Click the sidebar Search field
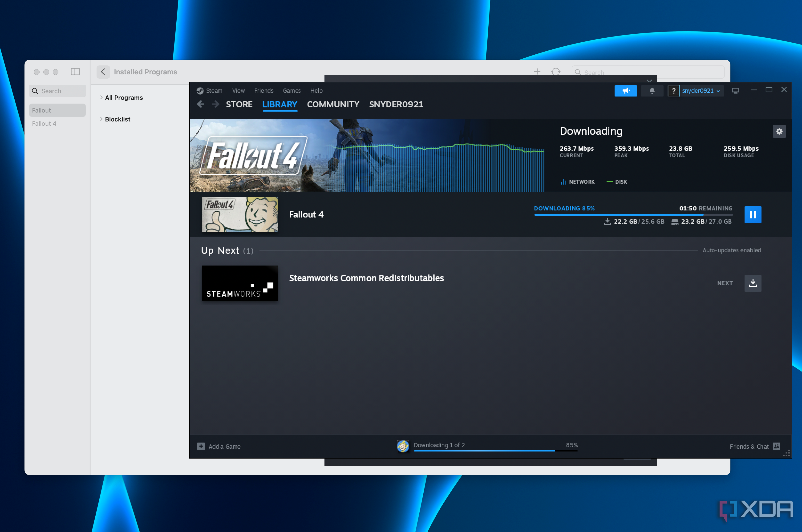Screen dimensions: 802x532 [57, 91]
